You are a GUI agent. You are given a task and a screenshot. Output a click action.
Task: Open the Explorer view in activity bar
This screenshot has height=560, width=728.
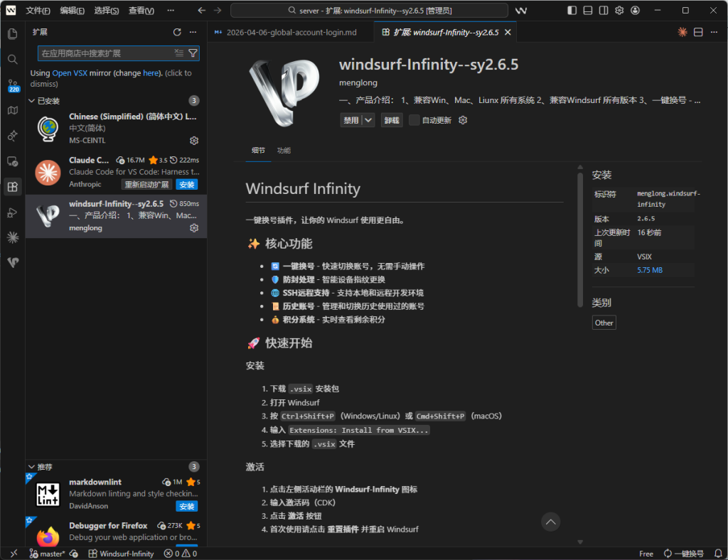(x=13, y=34)
